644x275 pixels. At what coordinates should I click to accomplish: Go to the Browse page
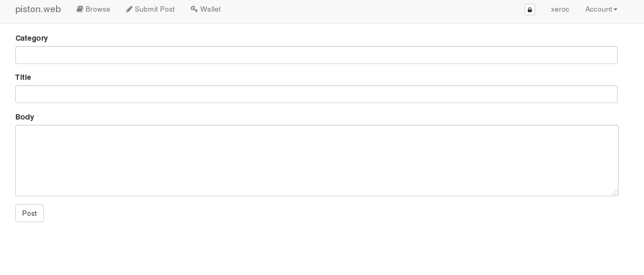pos(94,9)
